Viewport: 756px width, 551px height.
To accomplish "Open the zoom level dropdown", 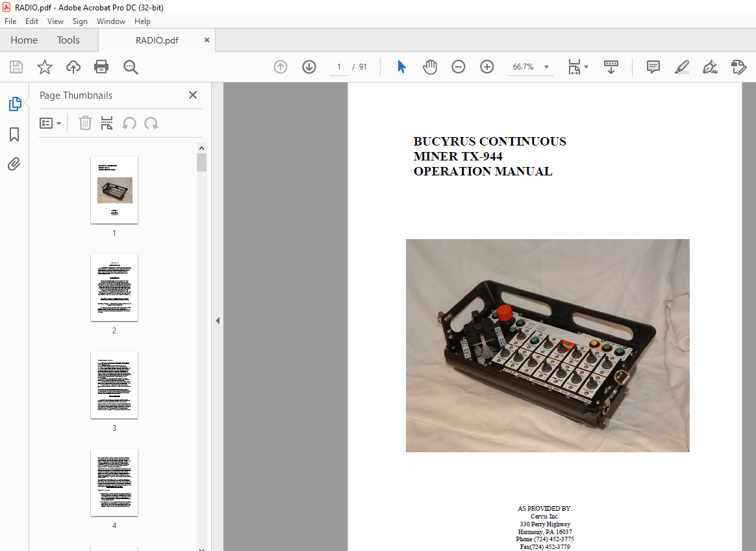I will click(546, 67).
